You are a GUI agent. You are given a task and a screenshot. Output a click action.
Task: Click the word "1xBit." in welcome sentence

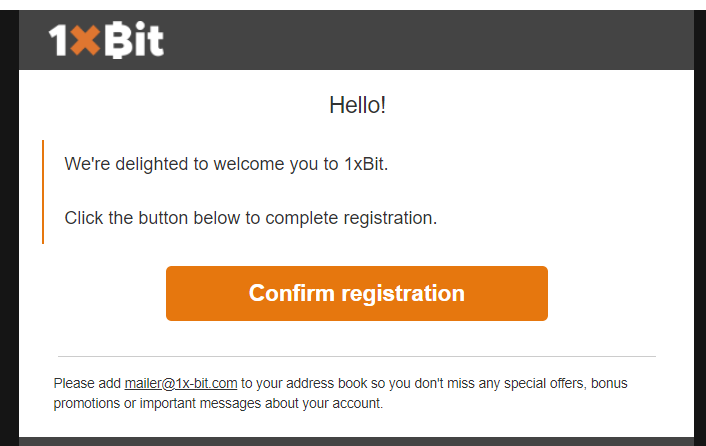(x=366, y=164)
